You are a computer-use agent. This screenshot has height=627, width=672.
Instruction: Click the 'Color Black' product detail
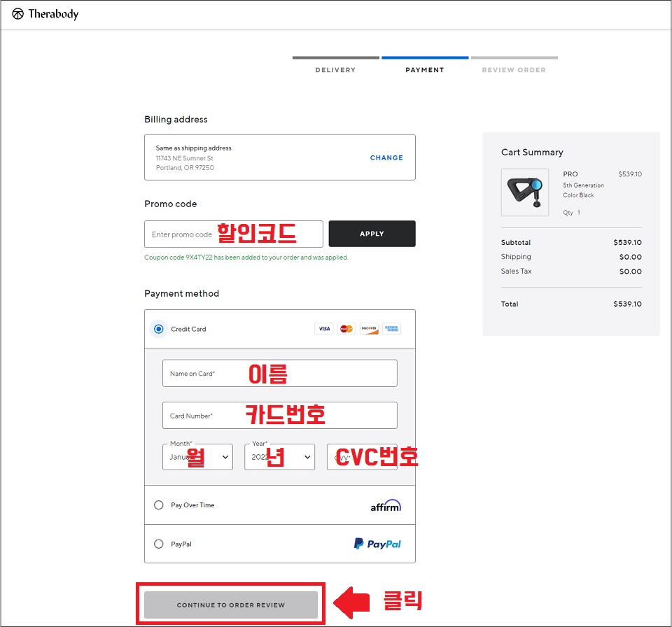coord(578,195)
